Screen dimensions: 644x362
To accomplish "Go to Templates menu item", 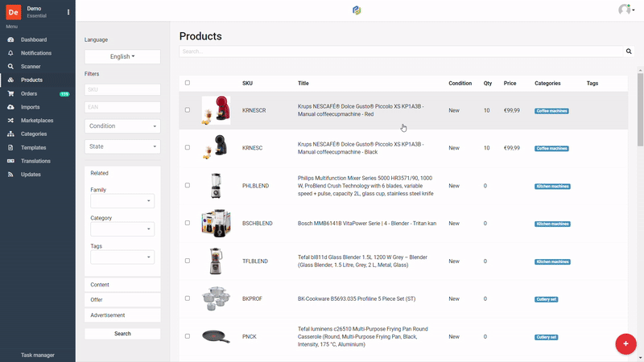I will (x=33, y=147).
